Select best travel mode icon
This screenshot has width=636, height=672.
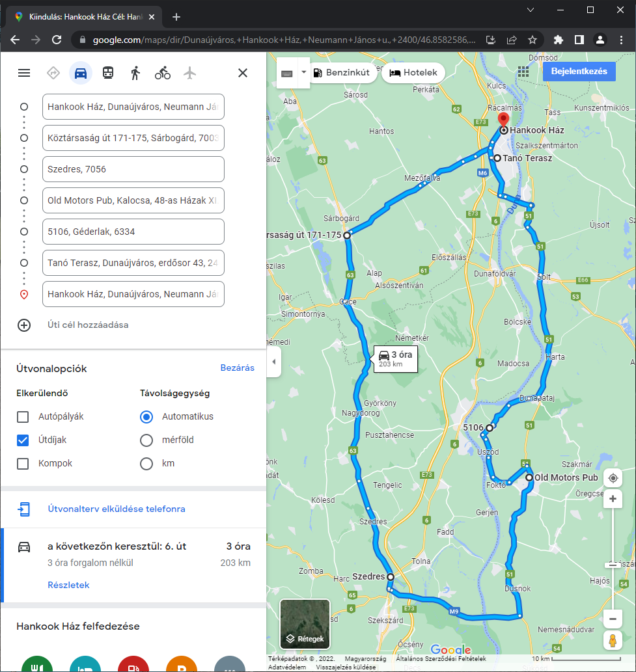[x=53, y=73]
